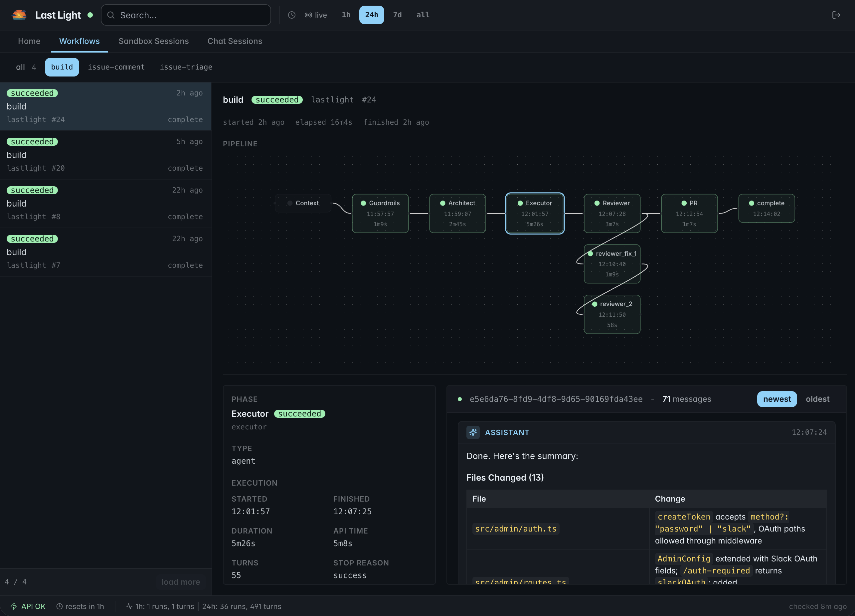Click the clock icon next to resets in 1h
Viewport: 855px width, 616px height.
tap(60, 606)
